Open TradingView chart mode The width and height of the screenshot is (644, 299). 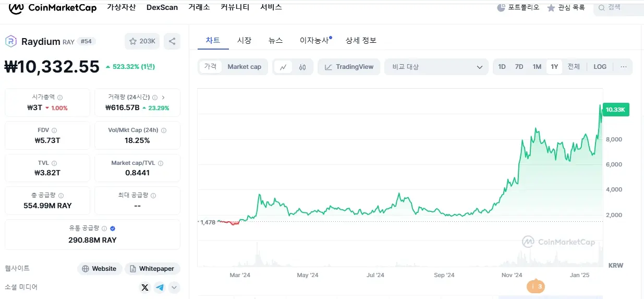click(x=349, y=67)
